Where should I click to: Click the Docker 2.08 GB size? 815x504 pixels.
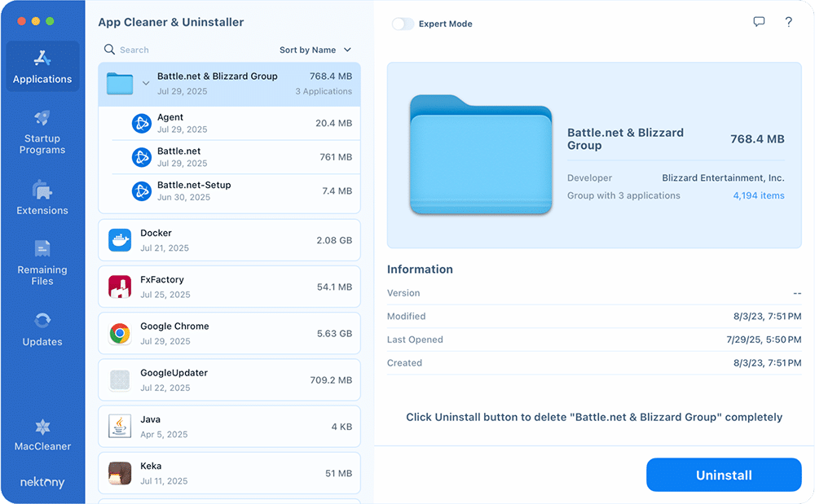tap(334, 240)
